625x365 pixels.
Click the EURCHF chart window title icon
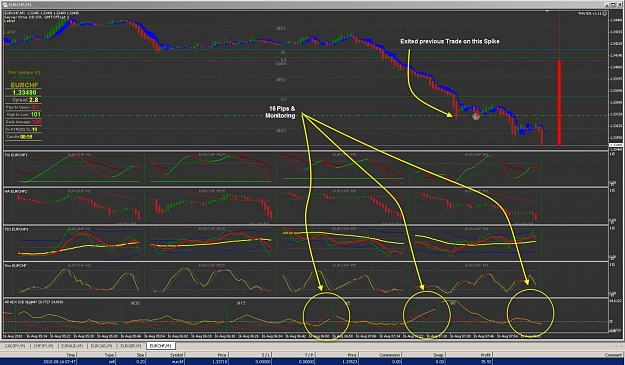pos(6,4)
